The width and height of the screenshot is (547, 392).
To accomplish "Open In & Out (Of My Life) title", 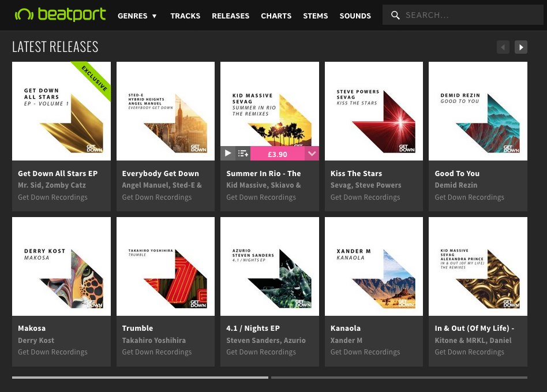I will [474, 328].
